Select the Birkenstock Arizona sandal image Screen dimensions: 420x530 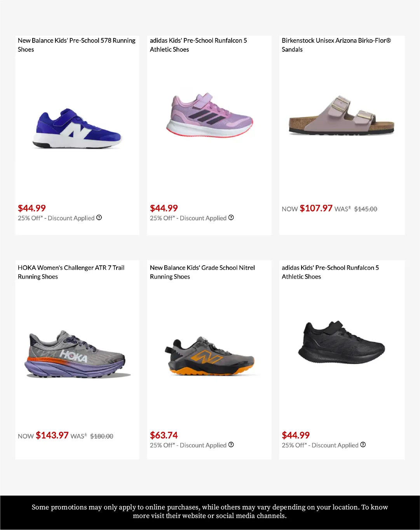click(x=342, y=116)
